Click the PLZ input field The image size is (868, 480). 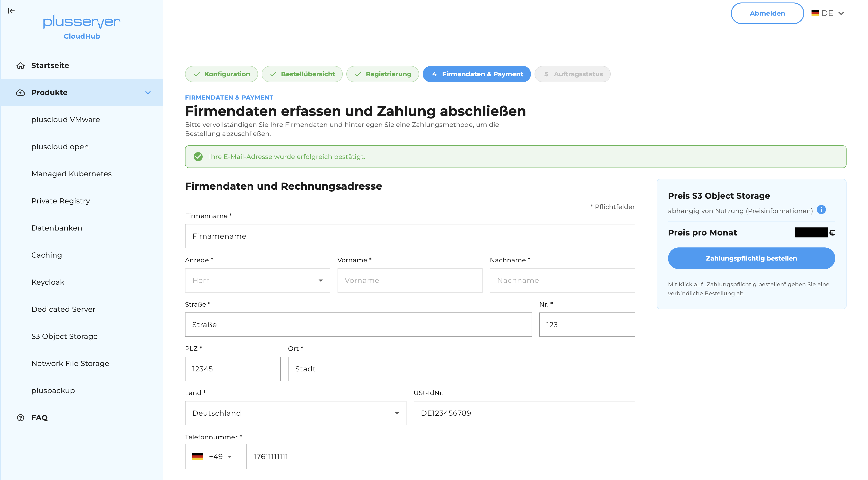tap(232, 369)
